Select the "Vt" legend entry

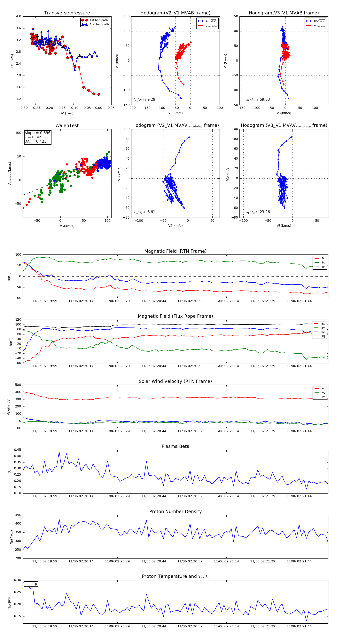(320, 393)
